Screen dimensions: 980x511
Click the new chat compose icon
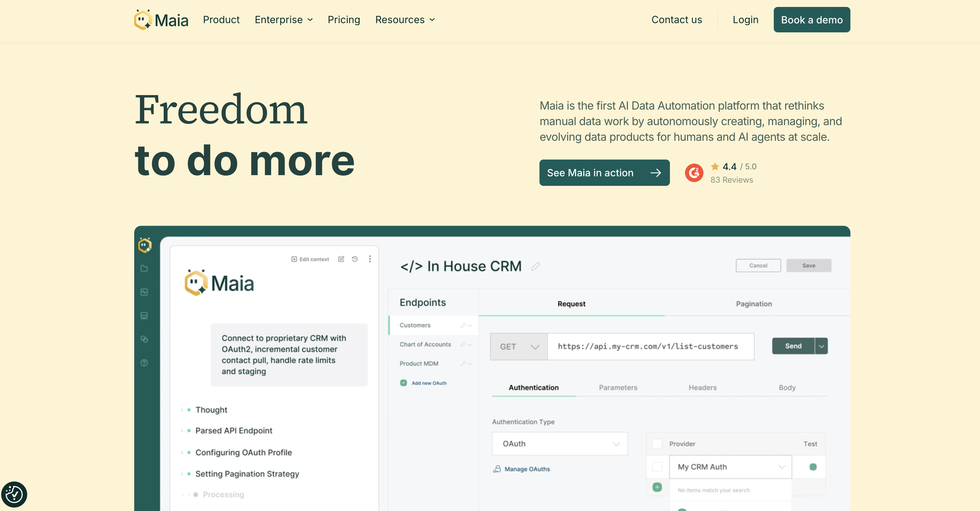341,259
